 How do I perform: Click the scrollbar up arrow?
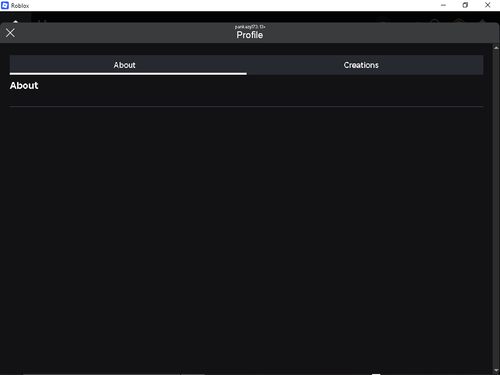click(x=496, y=48)
